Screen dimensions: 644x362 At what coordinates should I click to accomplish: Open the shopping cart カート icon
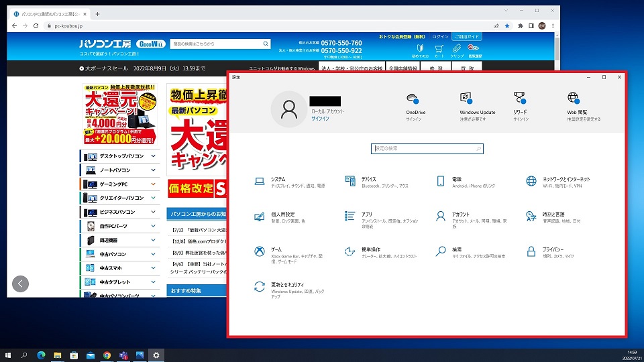pos(439,51)
